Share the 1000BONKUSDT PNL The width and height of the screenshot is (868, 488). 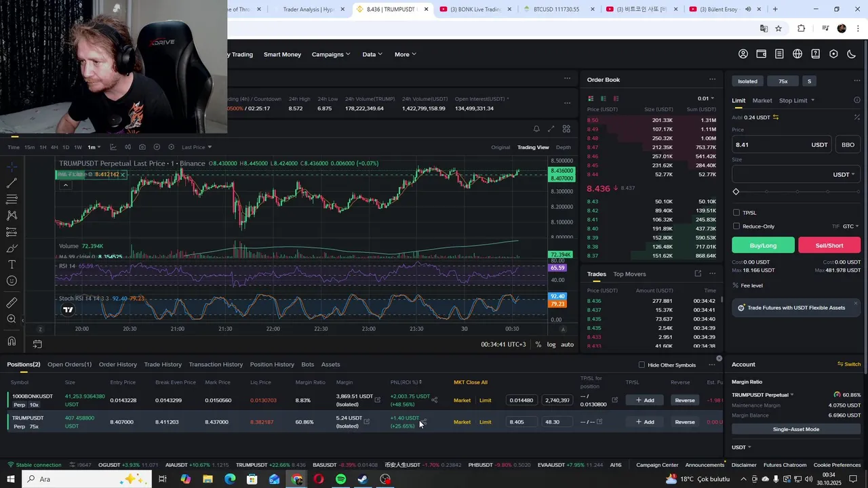click(435, 400)
